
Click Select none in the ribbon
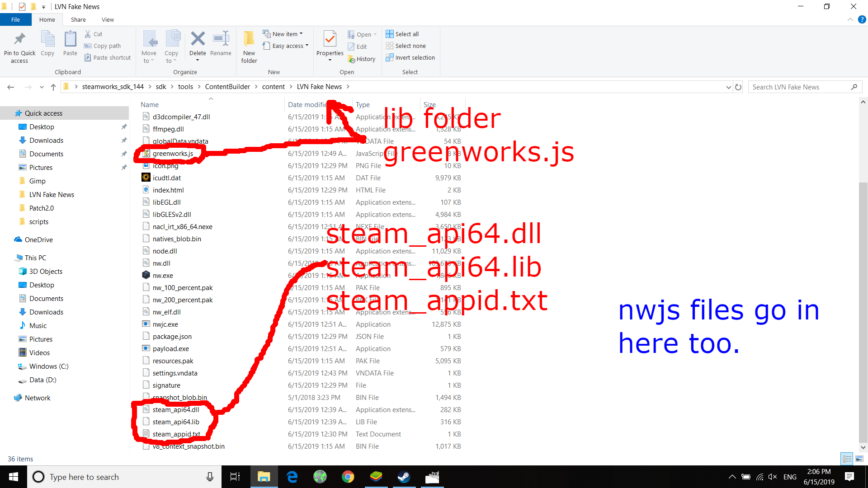[x=406, y=46]
